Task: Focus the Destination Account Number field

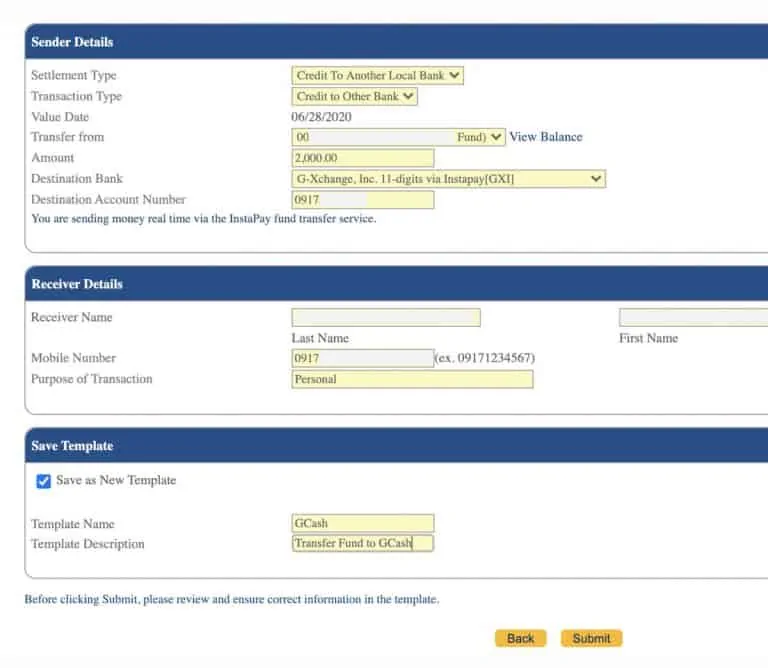Action: click(363, 200)
